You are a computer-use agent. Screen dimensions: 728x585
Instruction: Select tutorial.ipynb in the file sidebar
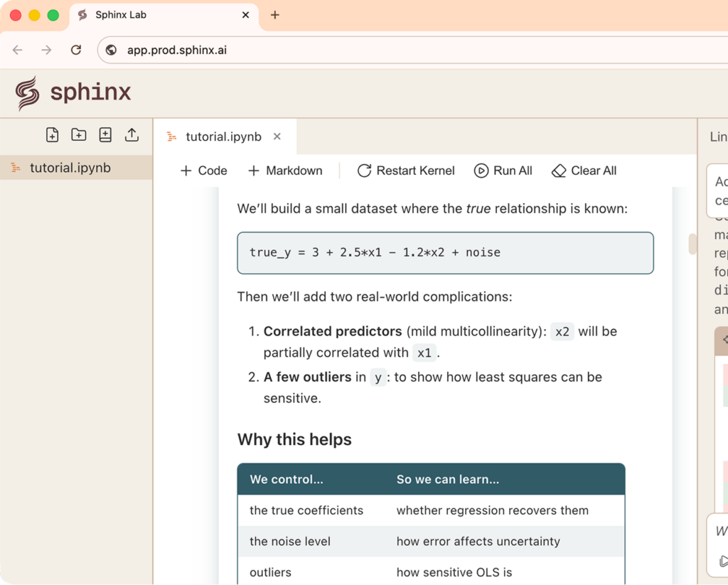(x=70, y=168)
